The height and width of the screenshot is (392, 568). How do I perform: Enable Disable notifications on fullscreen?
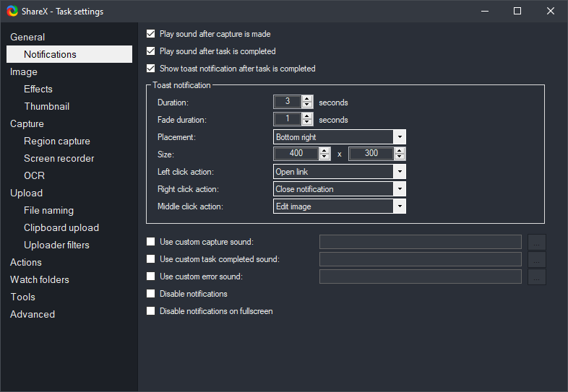point(151,311)
